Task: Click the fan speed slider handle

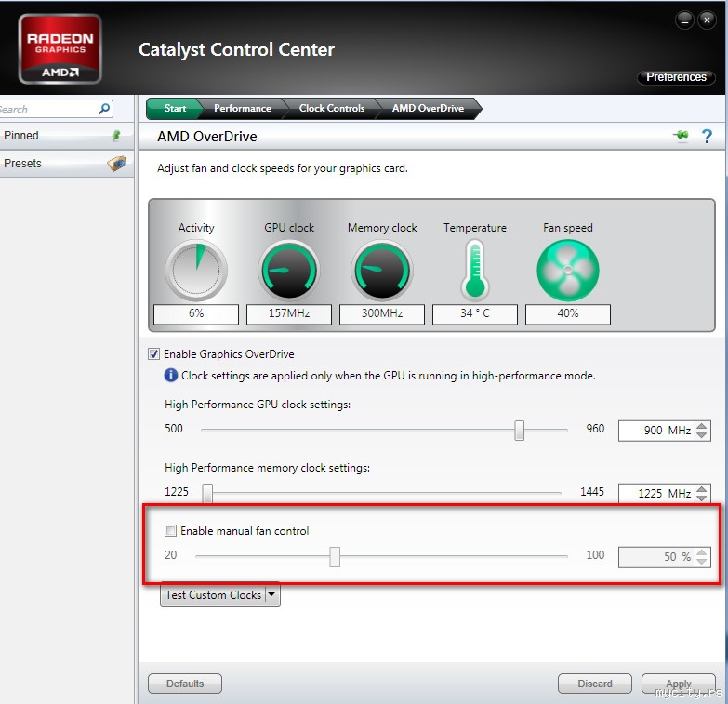Action: point(335,556)
